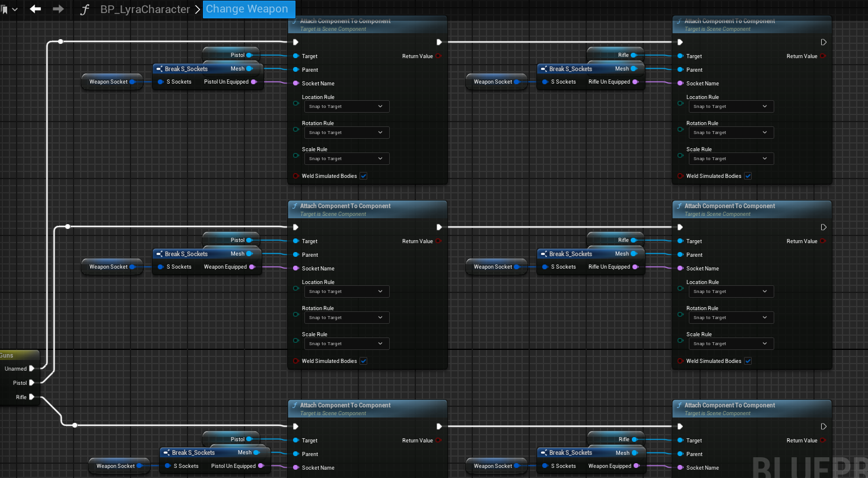This screenshot has width=868, height=478.
Task: Select the Pistol attach node title with Weapon Equipped socket
Action: pos(345,206)
